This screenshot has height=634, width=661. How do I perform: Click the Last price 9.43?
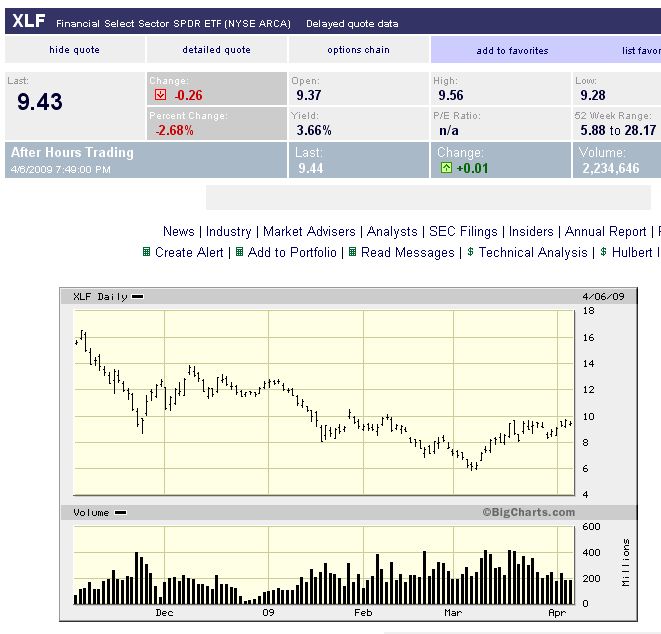coord(40,102)
